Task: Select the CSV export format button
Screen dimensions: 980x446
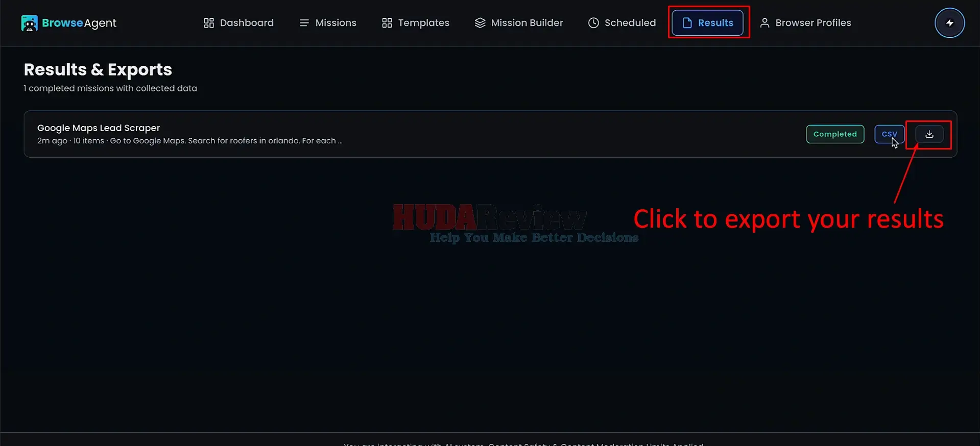Action: click(889, 134)
